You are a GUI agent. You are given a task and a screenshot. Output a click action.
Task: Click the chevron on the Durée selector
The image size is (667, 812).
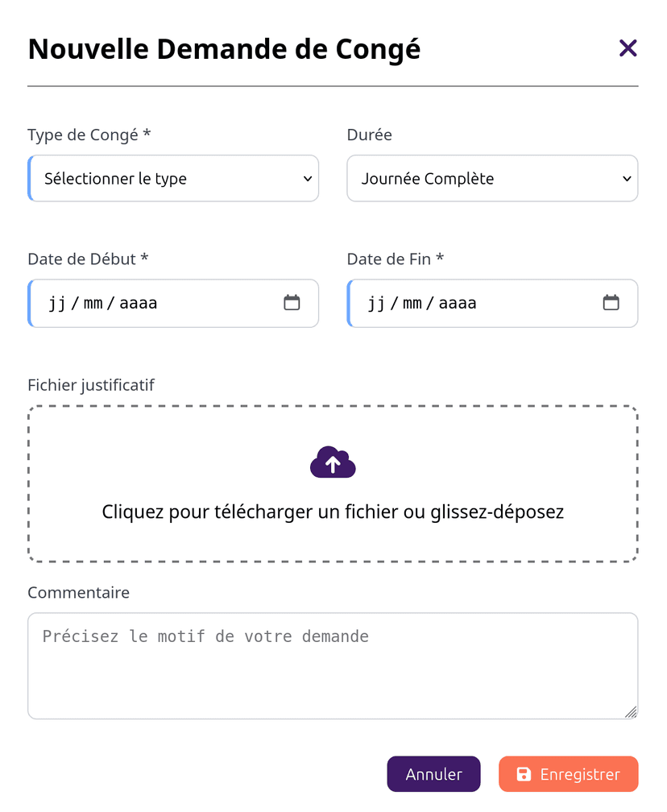[x=628, y=178]
